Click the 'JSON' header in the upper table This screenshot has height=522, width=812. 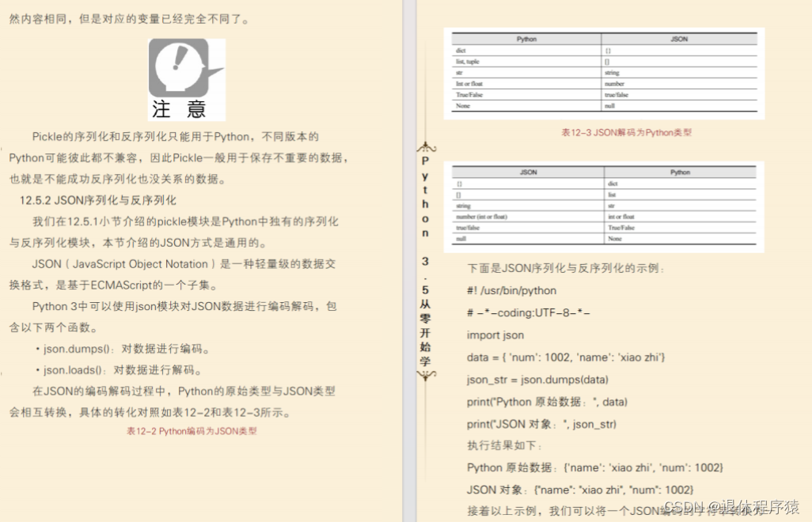point(679,40)
